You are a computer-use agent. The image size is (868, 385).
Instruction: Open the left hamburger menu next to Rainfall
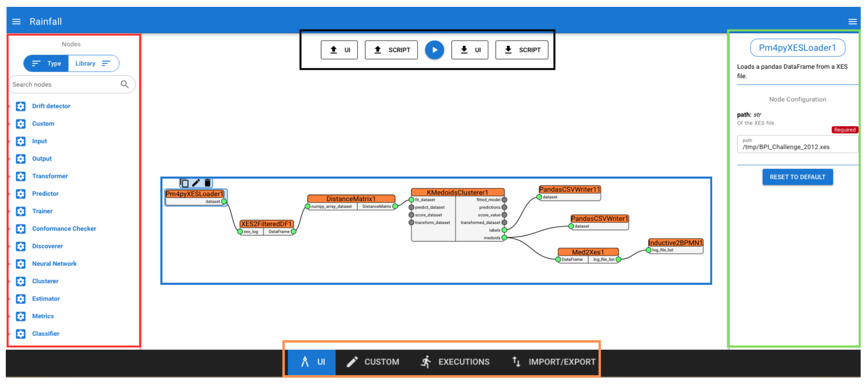pyautogui.click(x=16, y=22)
